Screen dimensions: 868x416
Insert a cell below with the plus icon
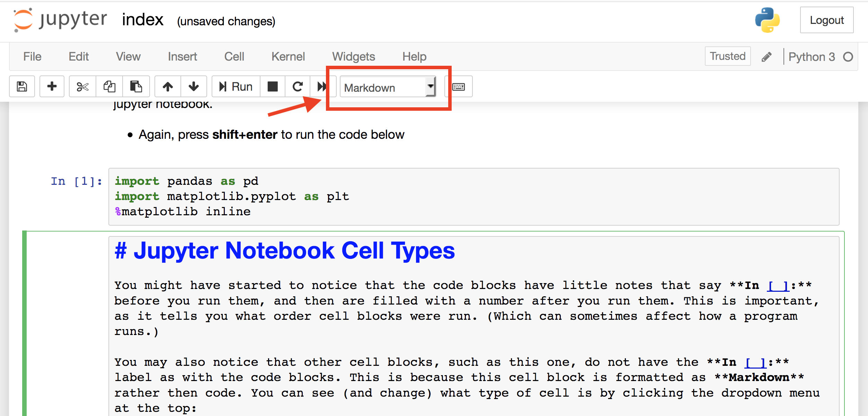coord(52,86)
